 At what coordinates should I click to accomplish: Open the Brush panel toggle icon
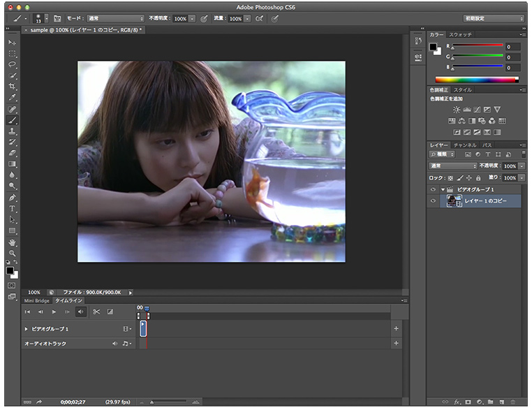(x=57, y=19)
